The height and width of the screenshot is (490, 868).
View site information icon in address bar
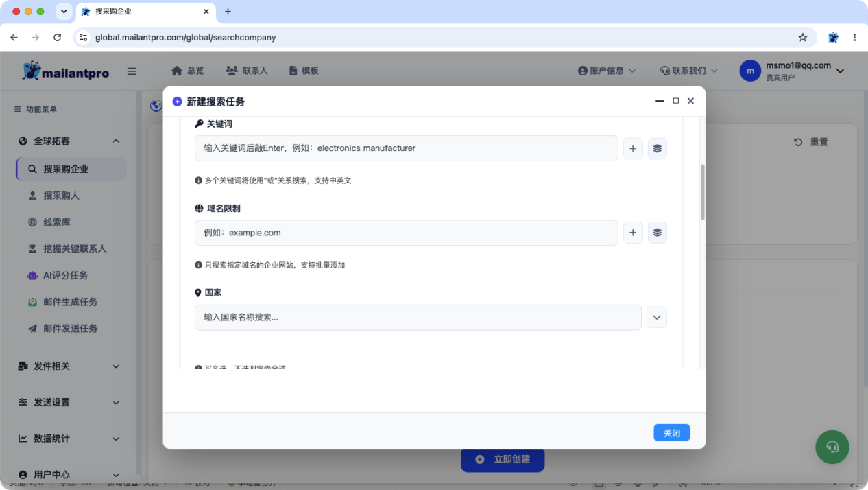tap(83, 38)
